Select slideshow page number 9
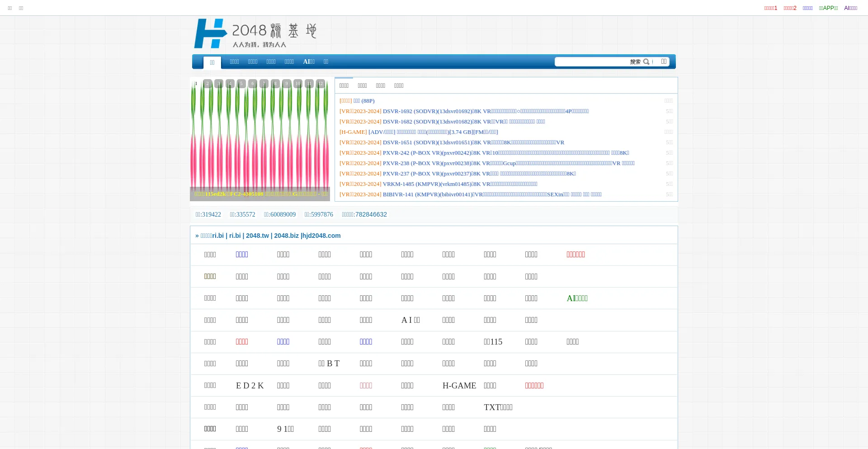This screenshot has height=449, width=868. pos(287,84)
